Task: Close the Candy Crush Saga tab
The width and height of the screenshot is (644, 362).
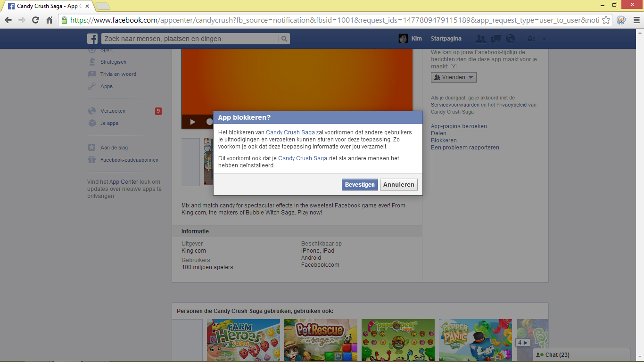Action: click(87, 7)
